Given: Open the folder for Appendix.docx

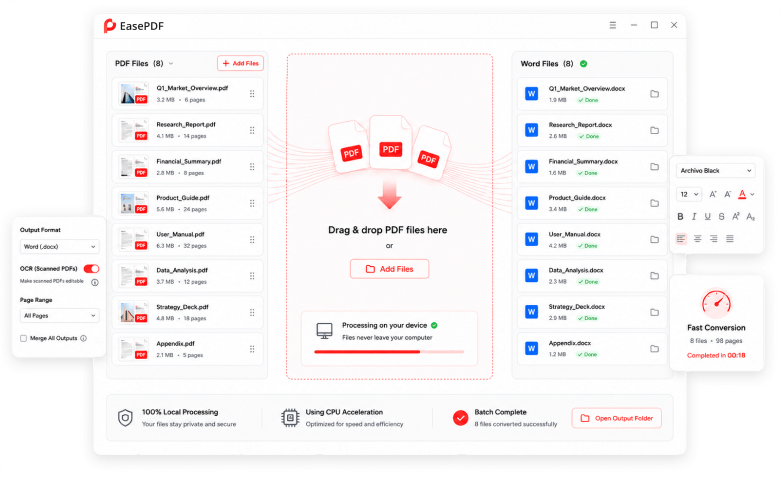Looking at the screenshot, I should 655,349.
